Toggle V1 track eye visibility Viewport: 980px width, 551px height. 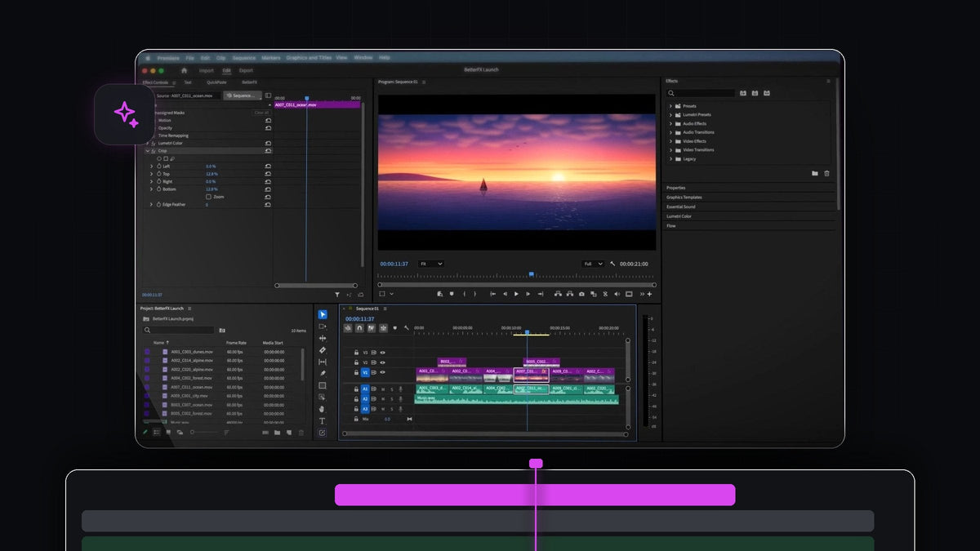(x=382, y=371)
